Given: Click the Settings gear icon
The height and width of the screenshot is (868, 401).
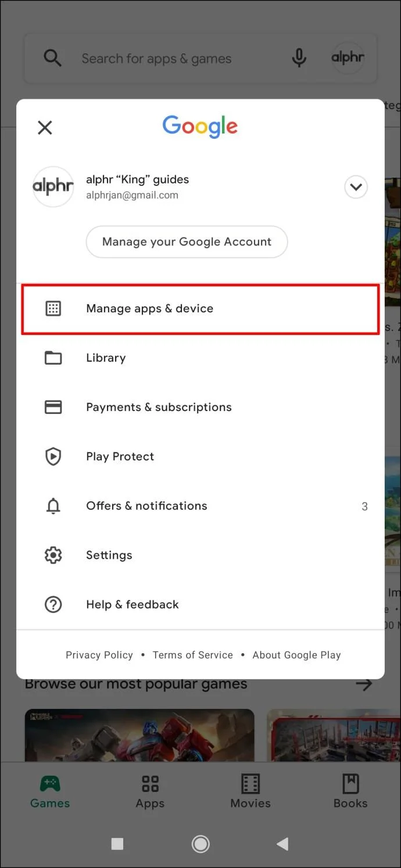Looking at the screenshot, I should 53,555.
